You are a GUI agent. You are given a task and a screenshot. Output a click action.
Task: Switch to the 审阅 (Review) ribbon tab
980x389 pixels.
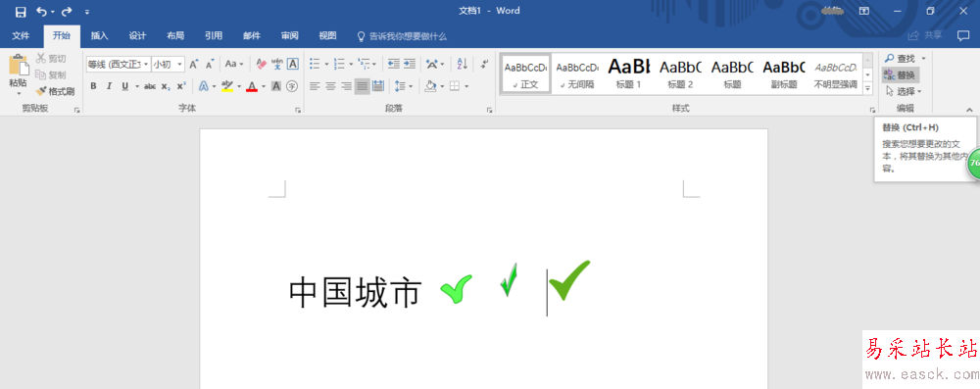tap(290, 35)
